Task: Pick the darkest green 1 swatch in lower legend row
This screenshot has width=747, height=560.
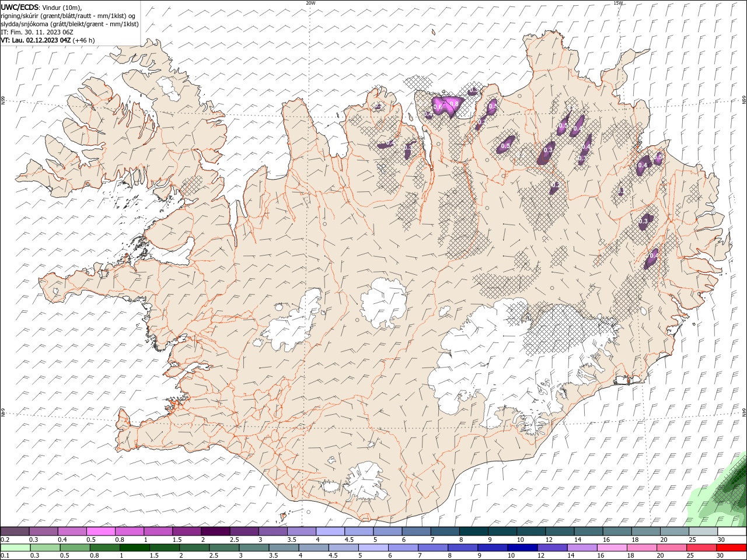Action: point(135,548)
